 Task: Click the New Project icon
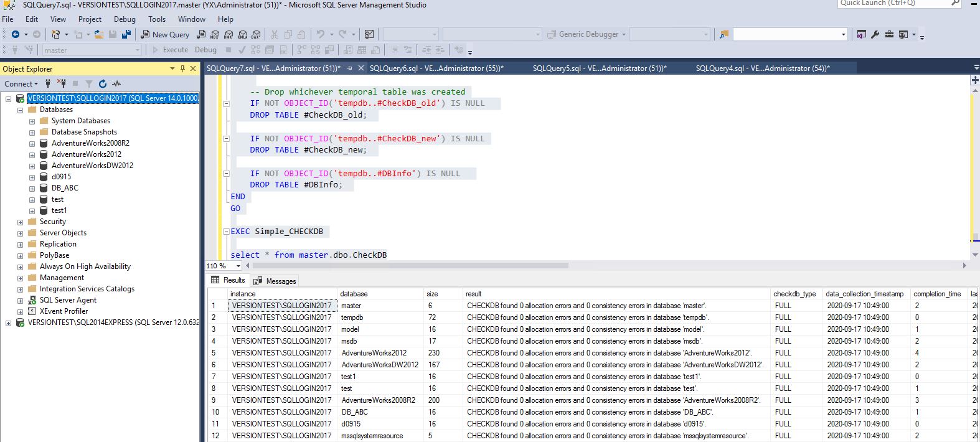pyautogui.click(x=56, y=34)
